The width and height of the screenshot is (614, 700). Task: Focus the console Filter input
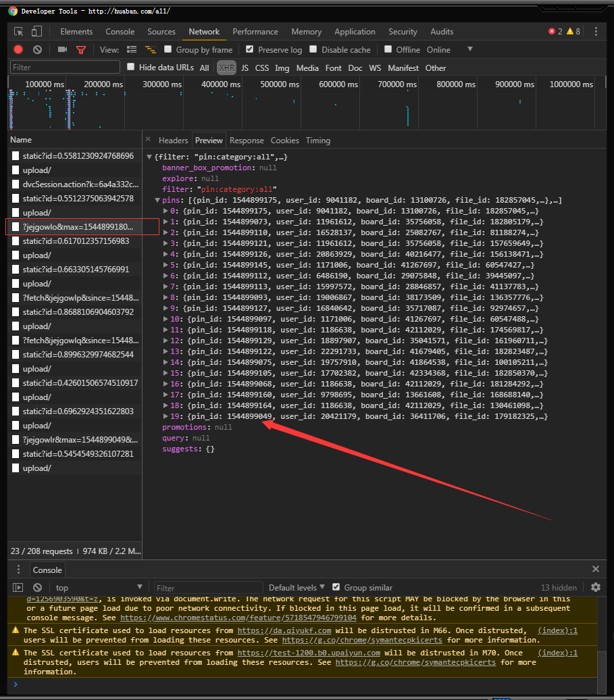209,588
